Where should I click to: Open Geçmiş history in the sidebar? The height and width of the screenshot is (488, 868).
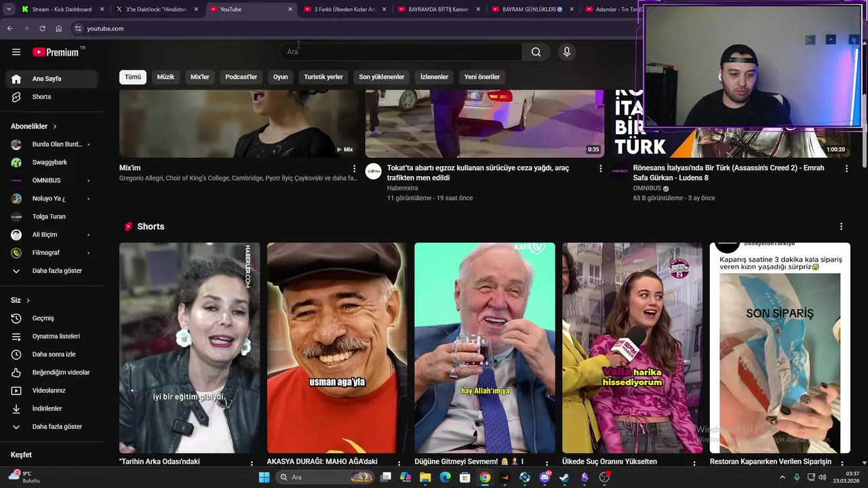pyautogui.click(x=52, y=318)
